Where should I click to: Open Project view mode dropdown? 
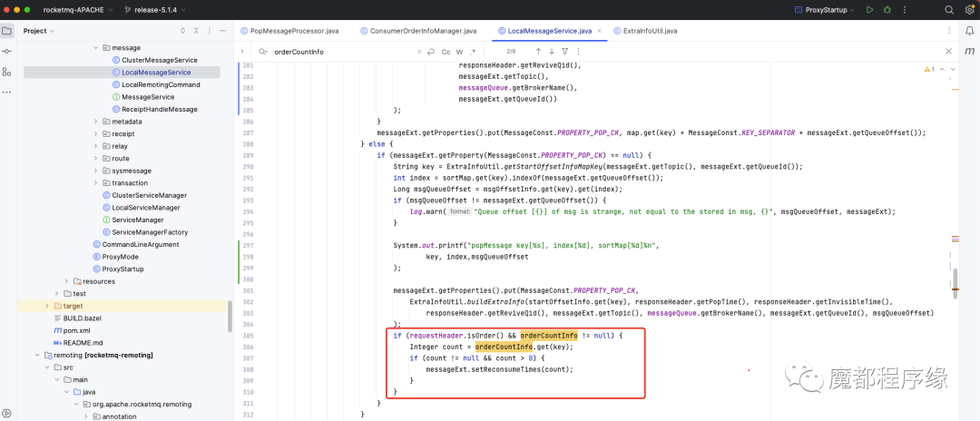[39, 31]
